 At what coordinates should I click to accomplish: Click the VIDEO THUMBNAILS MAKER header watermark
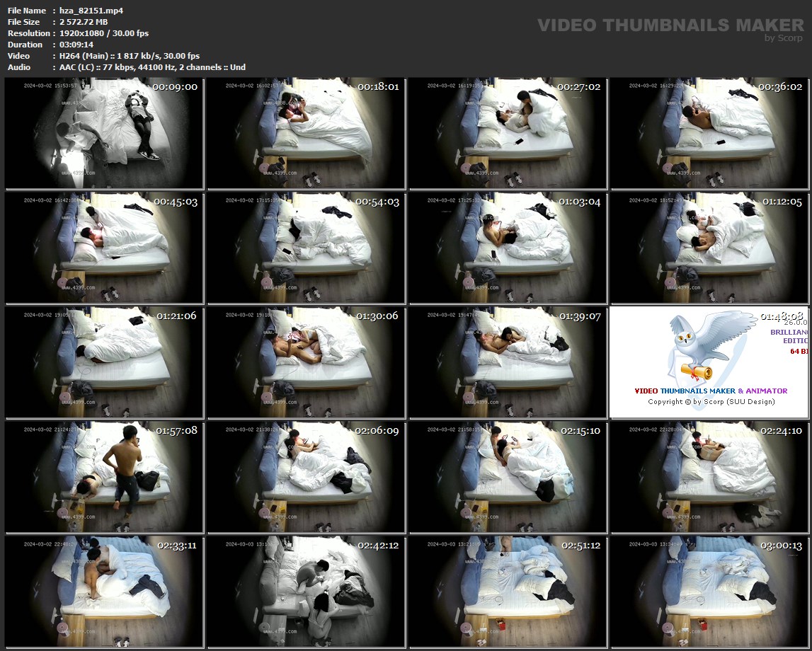point(670,25)
